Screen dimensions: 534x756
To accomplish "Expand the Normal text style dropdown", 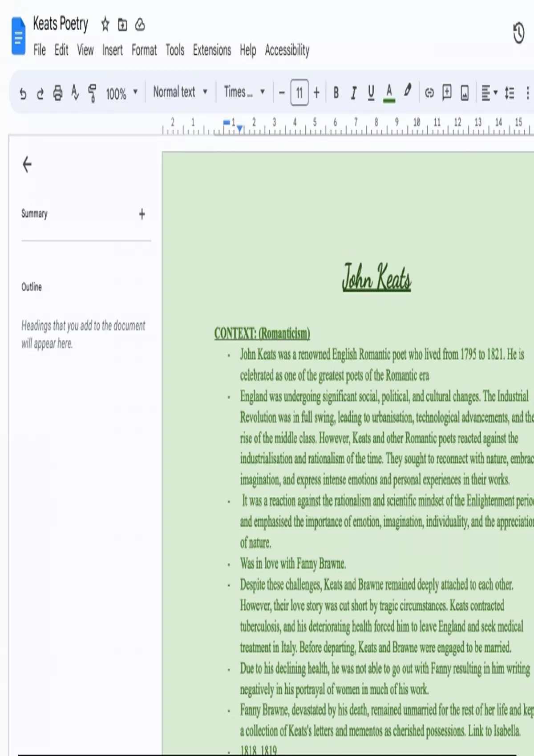I will click(x=180, y=92).
